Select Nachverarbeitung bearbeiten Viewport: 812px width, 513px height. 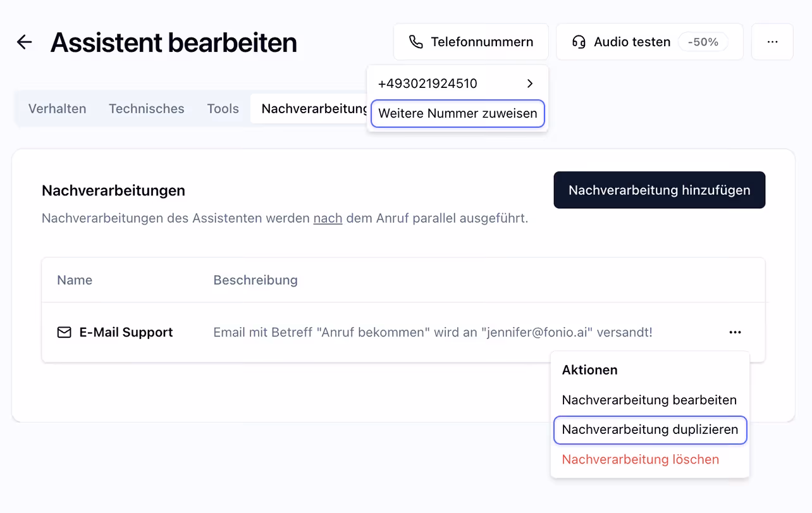click(649, 400)
